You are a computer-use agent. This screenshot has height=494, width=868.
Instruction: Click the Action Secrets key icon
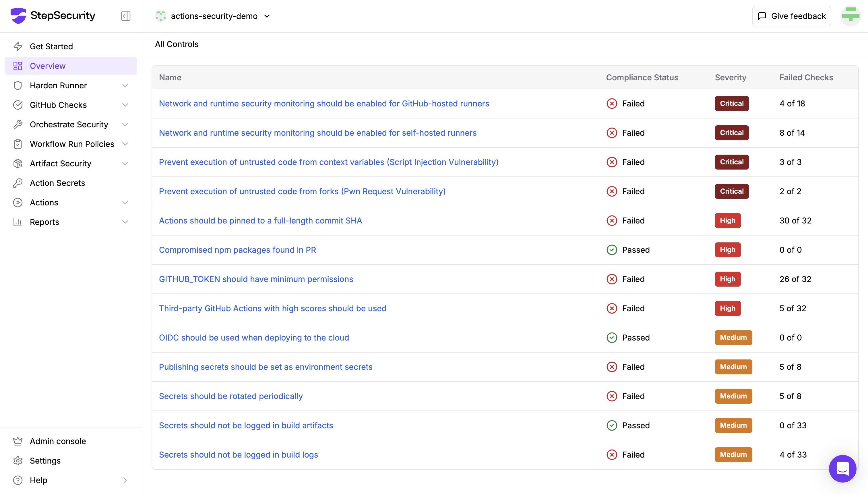click(18, 183)
